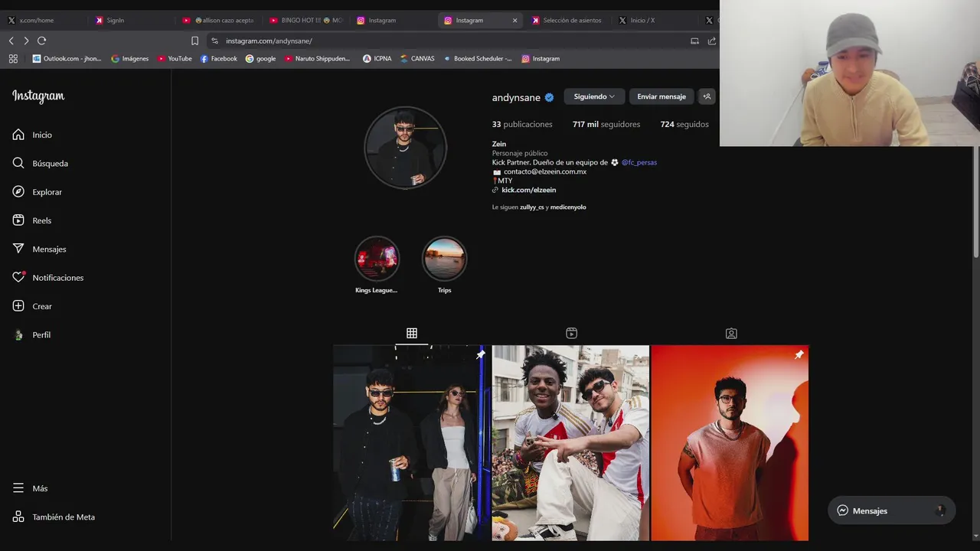The image size is (980, 551).
Task: Select the posts grid tab icon
Action: tap(412, 333)
